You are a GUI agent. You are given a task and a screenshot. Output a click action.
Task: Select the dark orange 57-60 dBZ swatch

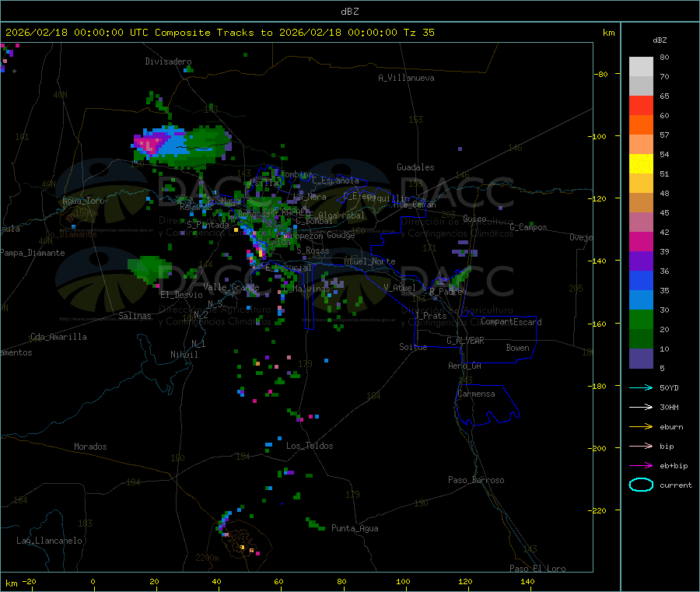click(641, 124)
